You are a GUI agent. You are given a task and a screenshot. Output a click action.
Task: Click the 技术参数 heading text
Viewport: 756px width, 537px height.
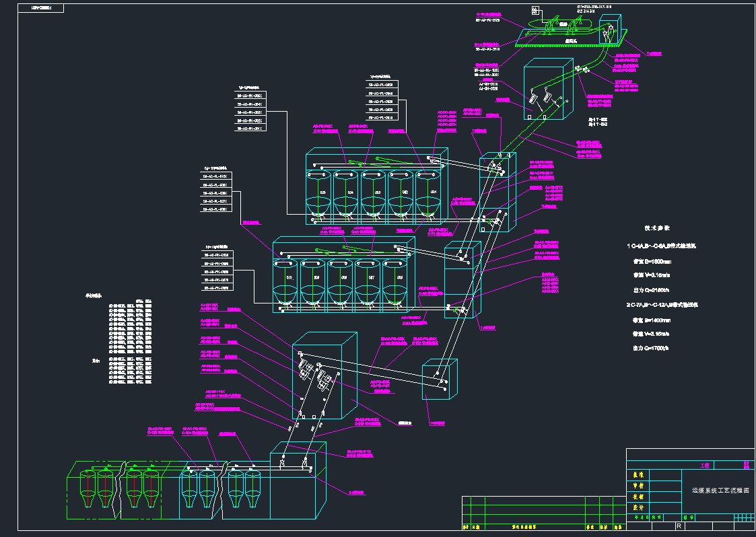[x=658, y=228]
